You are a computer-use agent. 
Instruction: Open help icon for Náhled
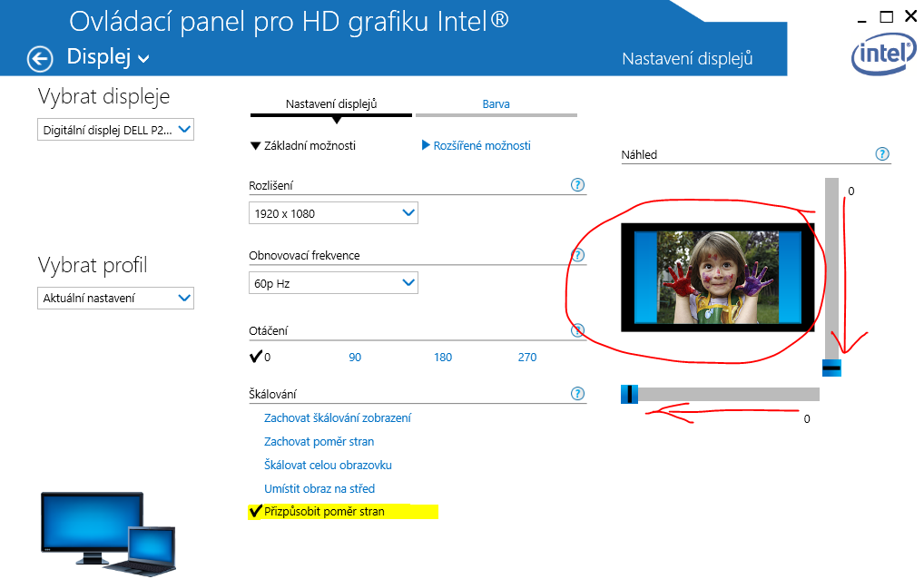click(881, 154)
